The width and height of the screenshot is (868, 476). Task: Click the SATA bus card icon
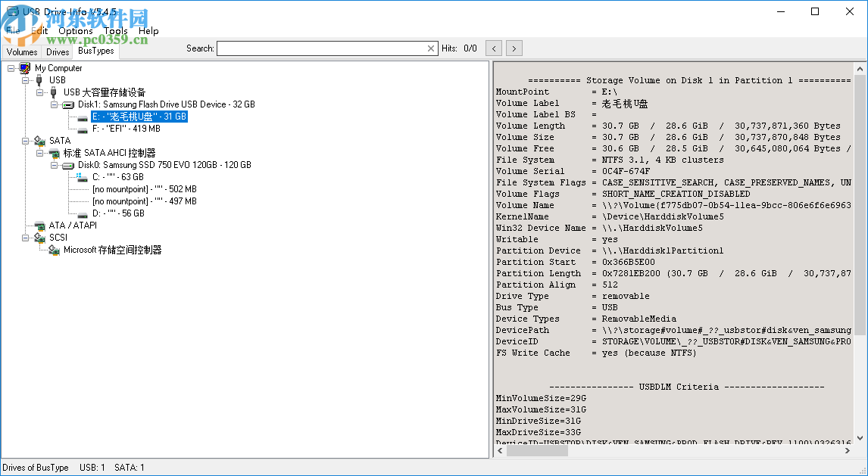point(39,141)
